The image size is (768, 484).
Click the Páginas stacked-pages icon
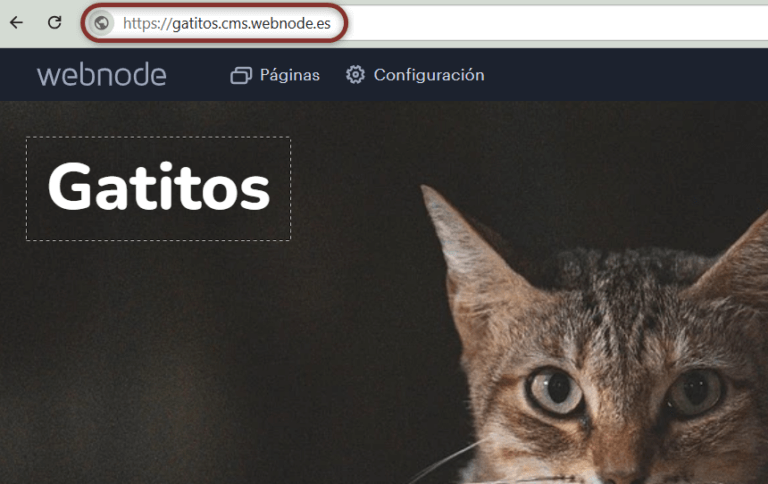[240, 76]
